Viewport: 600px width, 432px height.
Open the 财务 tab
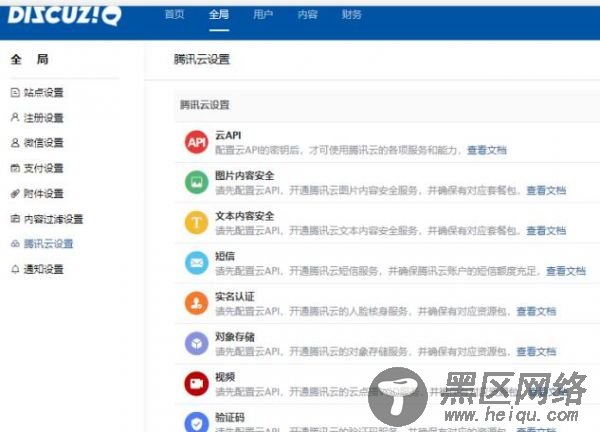pos(352,15)
